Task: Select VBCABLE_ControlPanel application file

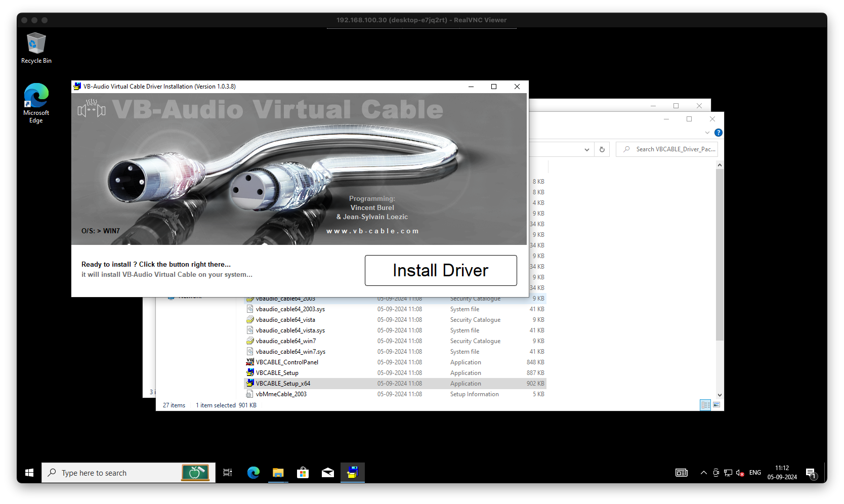Action: pyautogui.click(x=395, y=362)
